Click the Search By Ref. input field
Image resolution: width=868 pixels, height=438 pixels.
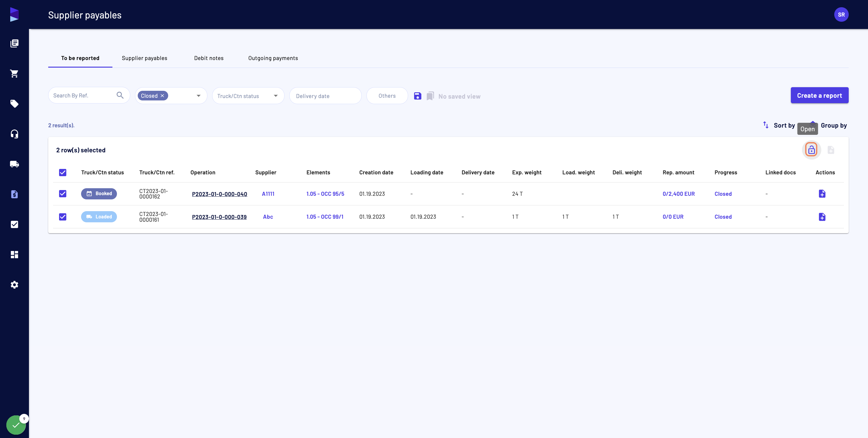(89, 95)
